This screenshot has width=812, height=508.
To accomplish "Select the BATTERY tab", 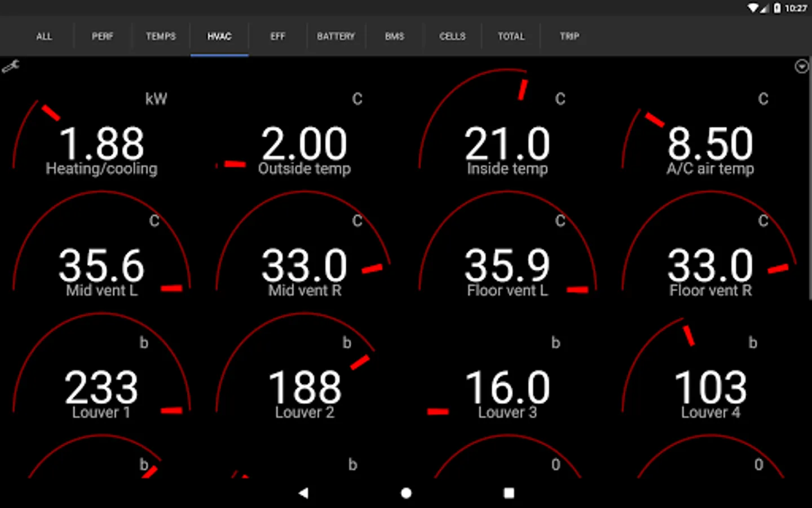I will [x=336, y=36].
